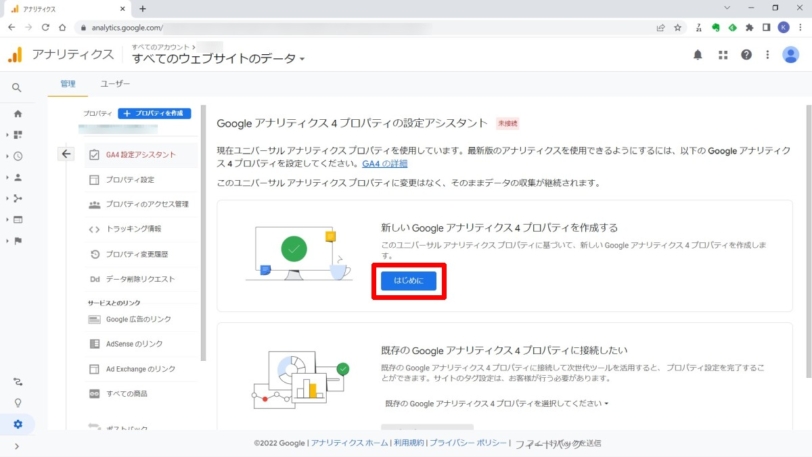Go to Home icon in sidebar
812x457 pixels.
click(x=18, y=113)
